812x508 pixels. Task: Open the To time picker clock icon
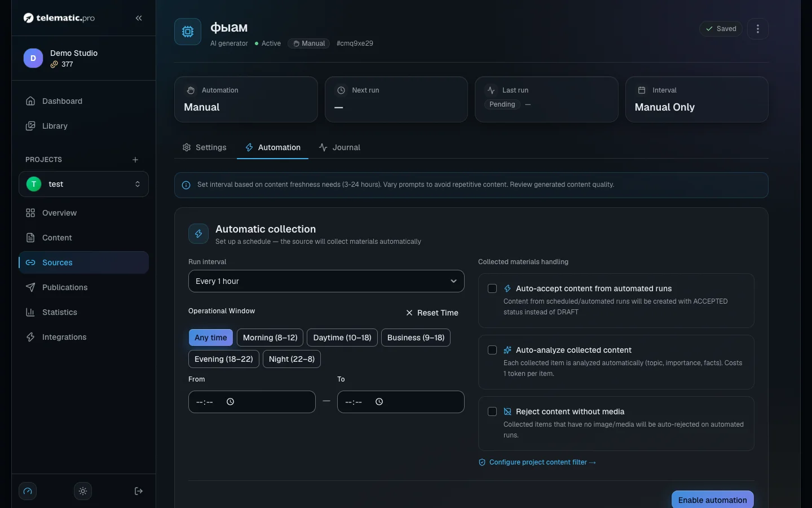click(x=379, y=402)
